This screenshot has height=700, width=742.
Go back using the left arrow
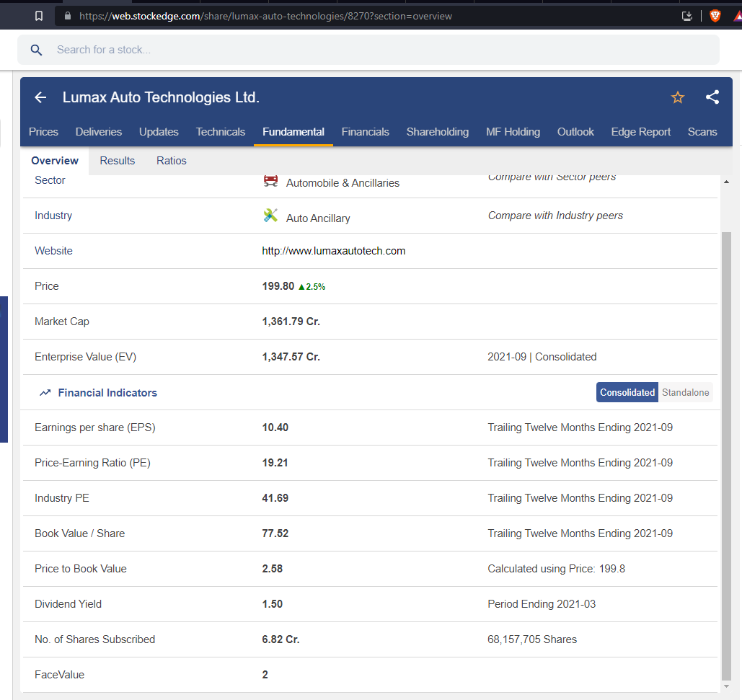tap(40, 97)
